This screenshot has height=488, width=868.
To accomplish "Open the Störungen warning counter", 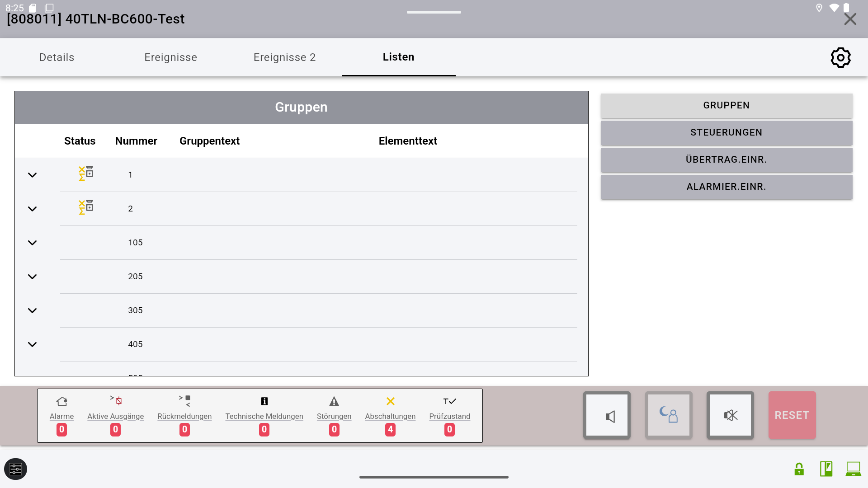I will pyautogui.click(x=334, y=416).
